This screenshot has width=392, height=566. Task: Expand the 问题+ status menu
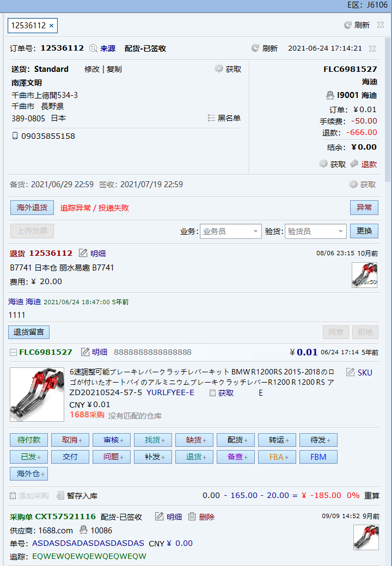tap(112, 457)
